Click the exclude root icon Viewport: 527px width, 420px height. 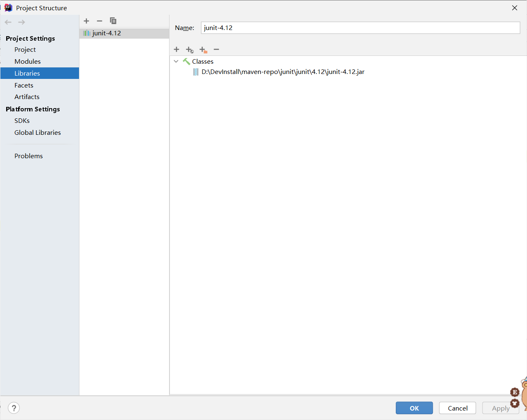click(x=203, y=50)
